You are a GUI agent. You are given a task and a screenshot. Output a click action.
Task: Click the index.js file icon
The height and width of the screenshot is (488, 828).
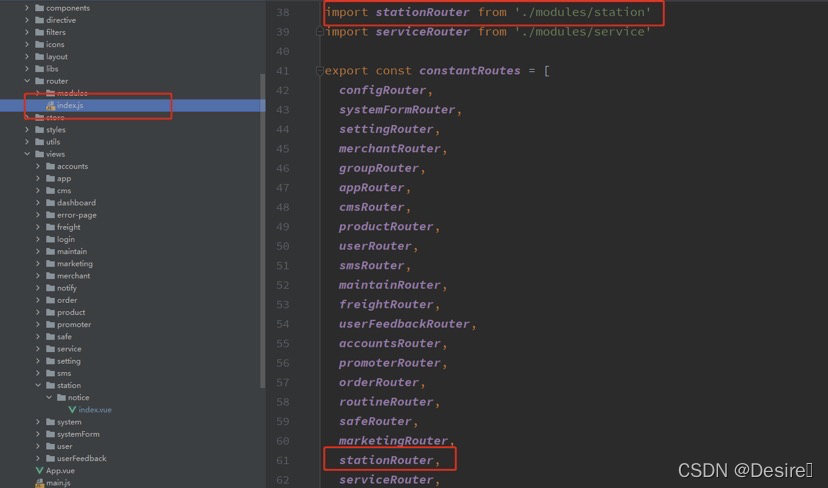tap(51, 106)
